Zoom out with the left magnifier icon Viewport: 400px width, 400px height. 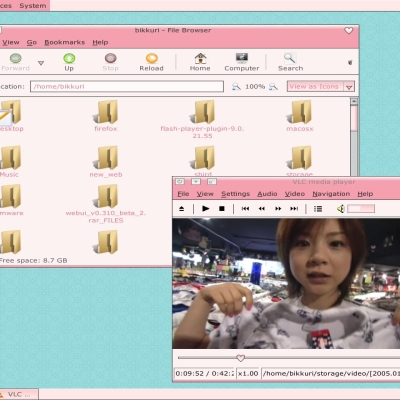236,87
